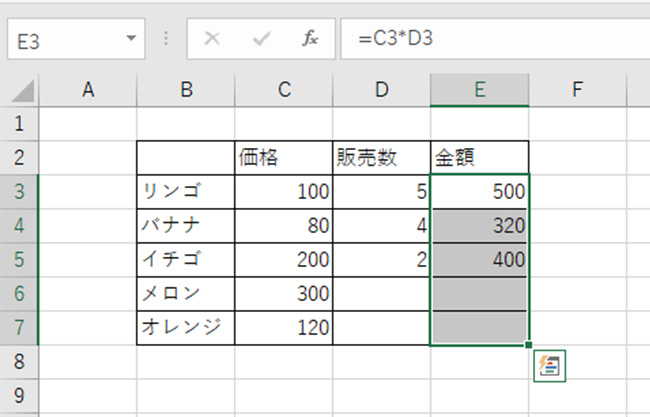Select the バナナ cell
The image size is (650, 417).
pyautogui.click(x=186, y=226)
